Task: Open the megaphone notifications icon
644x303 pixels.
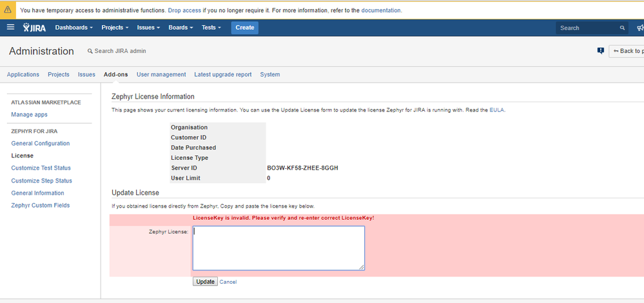Action: [x=640, y=28]
